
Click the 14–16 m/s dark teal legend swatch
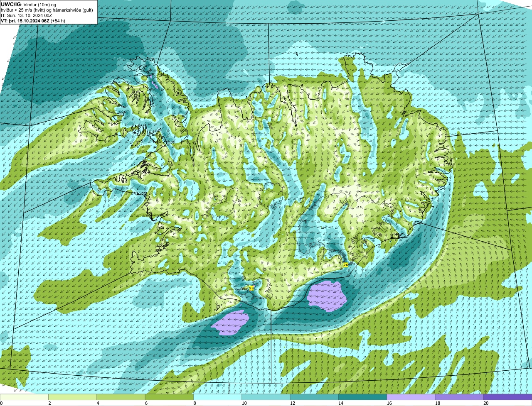pyautogui.click(x=363, y=397)
